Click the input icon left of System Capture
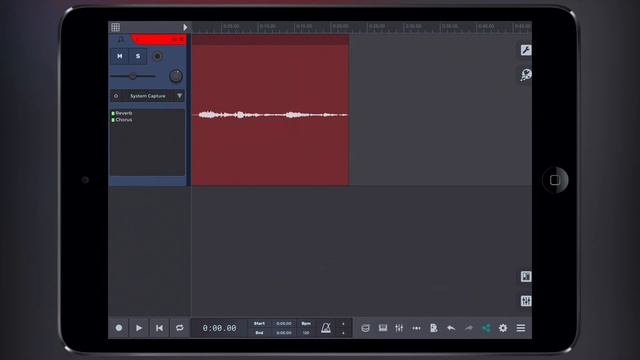640x360 pixels. tap(116, 96)
